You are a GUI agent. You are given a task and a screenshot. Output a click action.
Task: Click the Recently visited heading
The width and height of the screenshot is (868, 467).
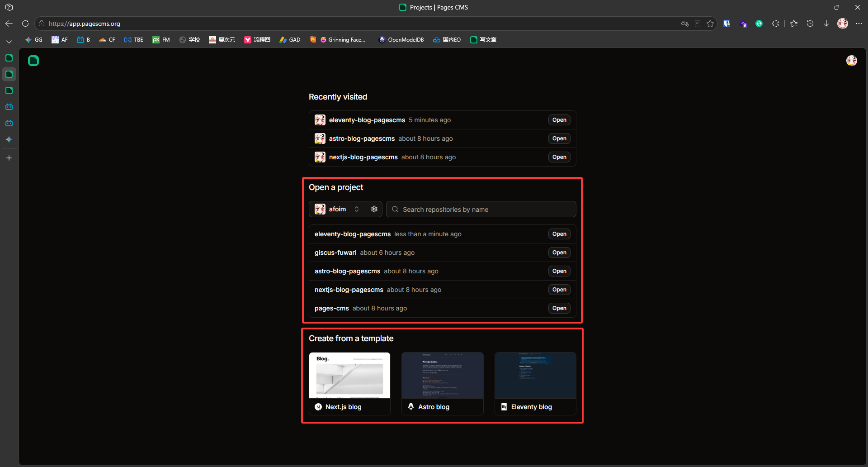click(x=338, y=97)
